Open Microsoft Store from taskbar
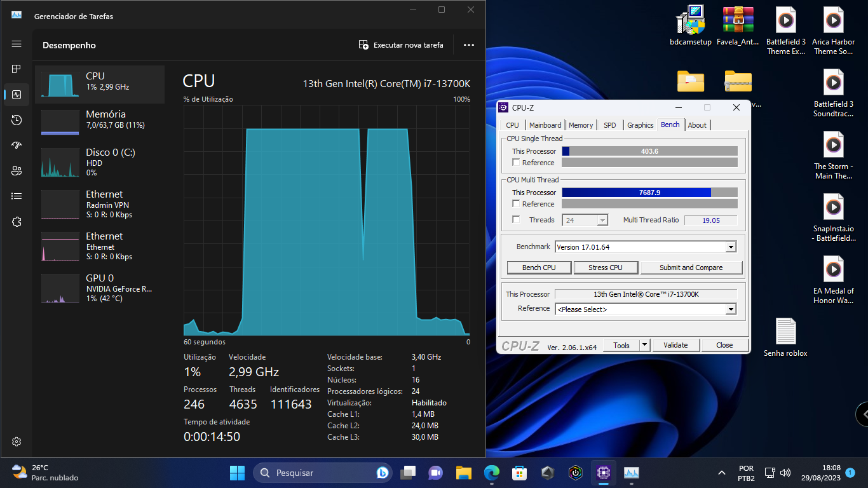 click(x=520, y=473)
